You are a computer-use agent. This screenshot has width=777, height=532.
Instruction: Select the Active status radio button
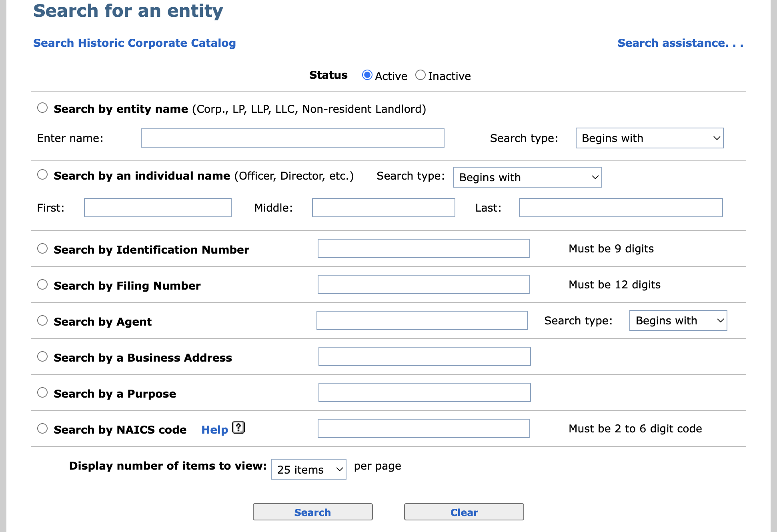(x=367, y=75)
